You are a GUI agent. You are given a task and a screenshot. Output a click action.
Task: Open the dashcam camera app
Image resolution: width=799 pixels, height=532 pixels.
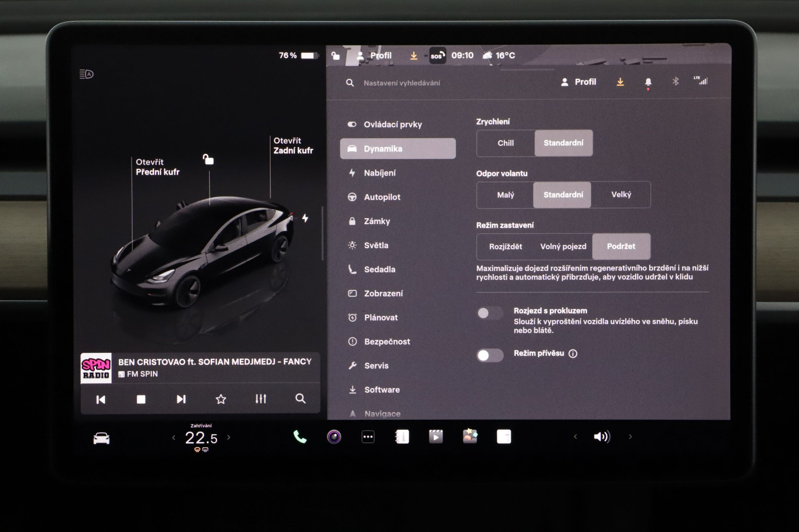334,437
